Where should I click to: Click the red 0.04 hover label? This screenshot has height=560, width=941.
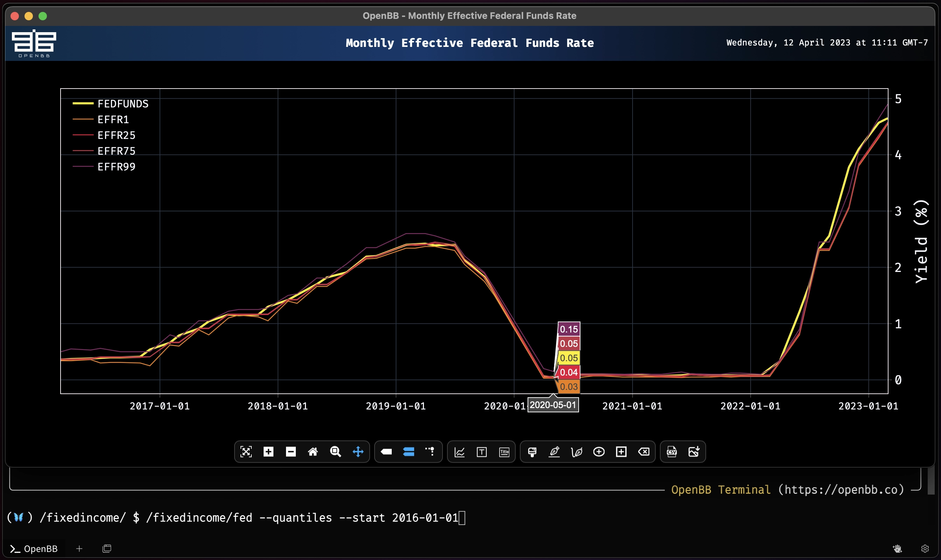coord(569,372)
